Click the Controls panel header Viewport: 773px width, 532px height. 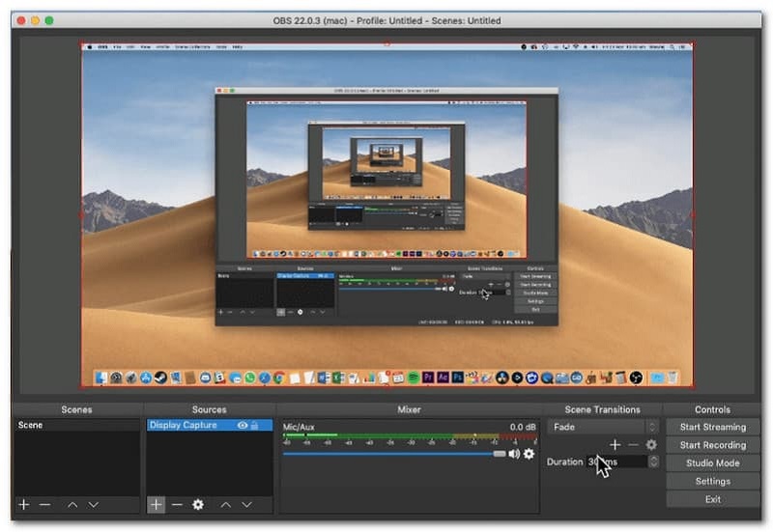click(x=712, y=409)
